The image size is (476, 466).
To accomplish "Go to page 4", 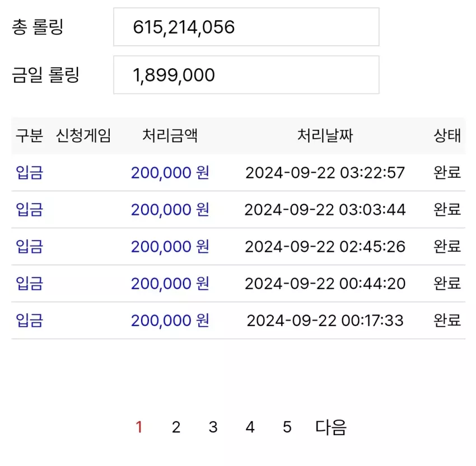I will pyautogui.click(x=250, y=427).
